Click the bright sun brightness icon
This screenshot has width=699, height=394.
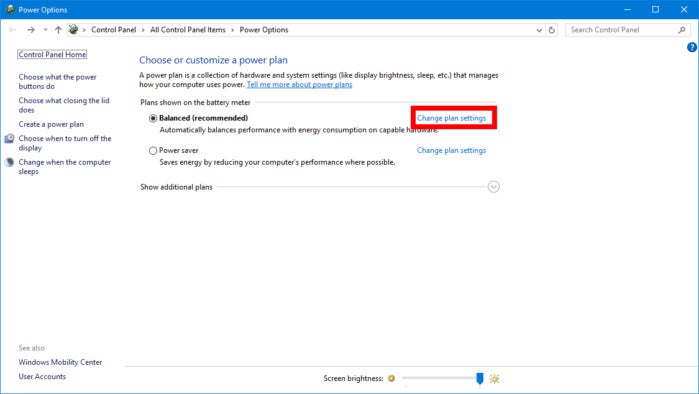tap(494, 378)
